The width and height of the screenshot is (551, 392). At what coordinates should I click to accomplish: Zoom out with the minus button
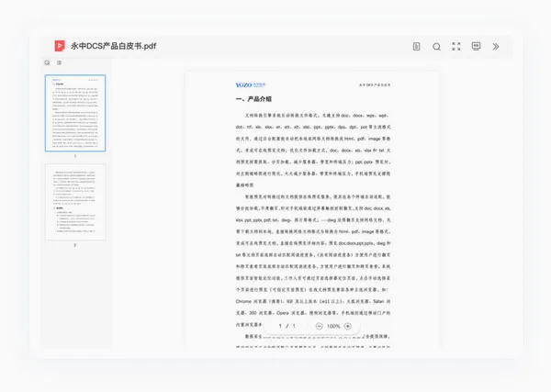tap(319, 326)
